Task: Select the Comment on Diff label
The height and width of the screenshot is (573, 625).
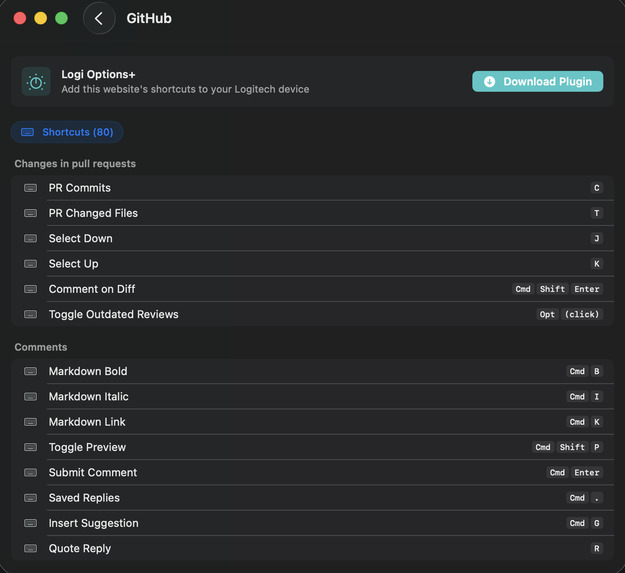Action: [92, 289]
